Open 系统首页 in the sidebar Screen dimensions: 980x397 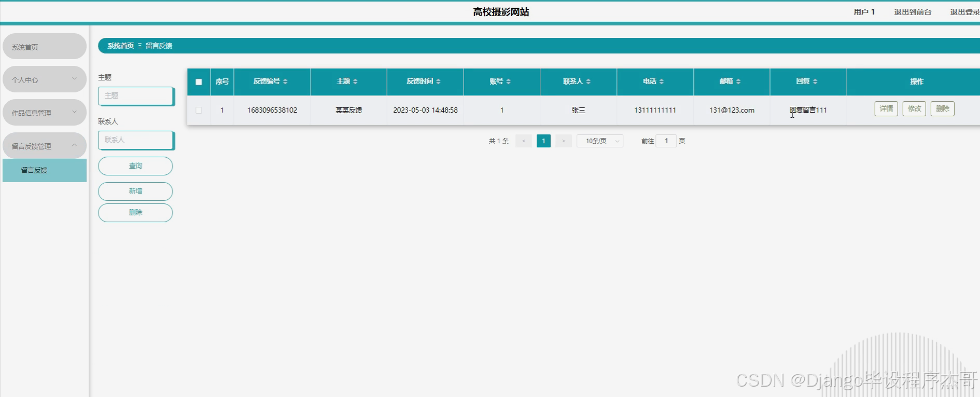(x=45, y=47)
